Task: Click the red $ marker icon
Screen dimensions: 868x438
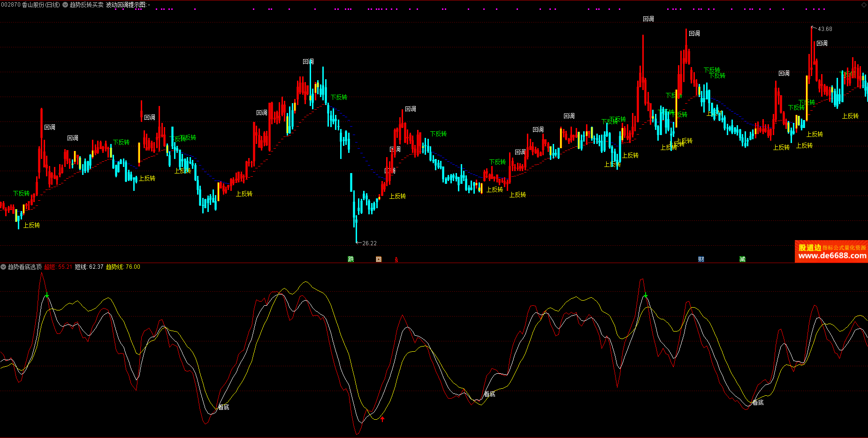Action: (x=396, y=260)
